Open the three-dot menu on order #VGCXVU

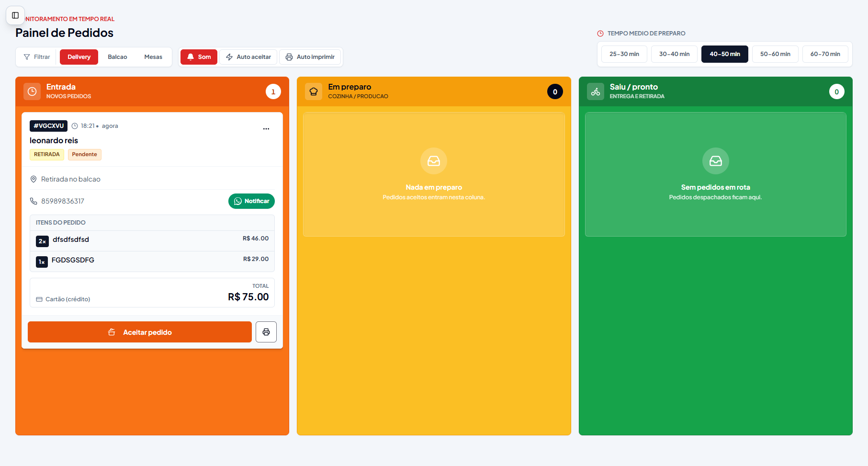(266, 129)
